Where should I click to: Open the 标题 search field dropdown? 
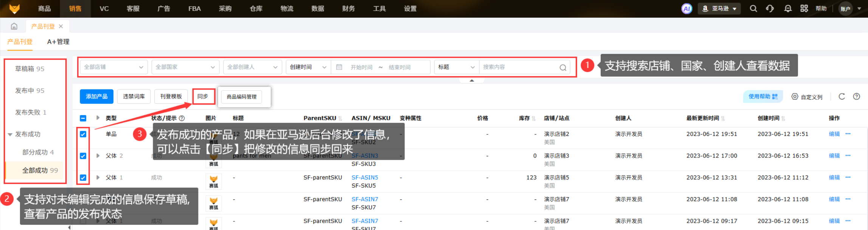coord(456,67)
